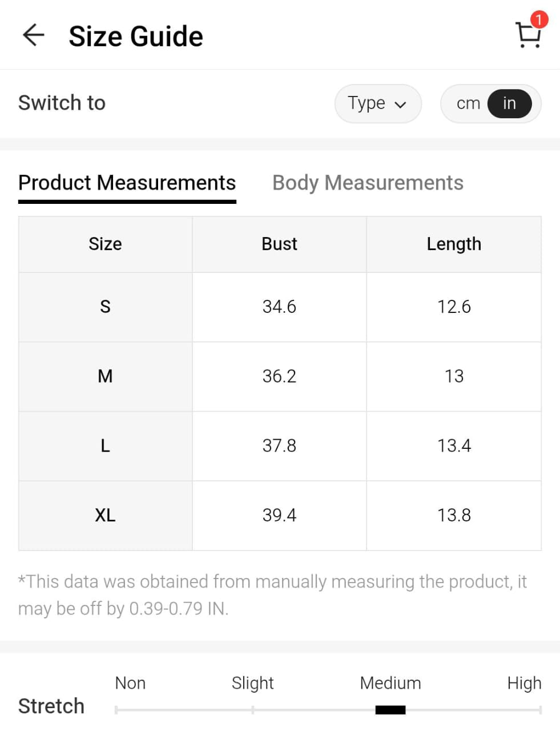Click the Length column header
Screen dimensions: 560x731
pyautogui.click(x=454, y=244)
